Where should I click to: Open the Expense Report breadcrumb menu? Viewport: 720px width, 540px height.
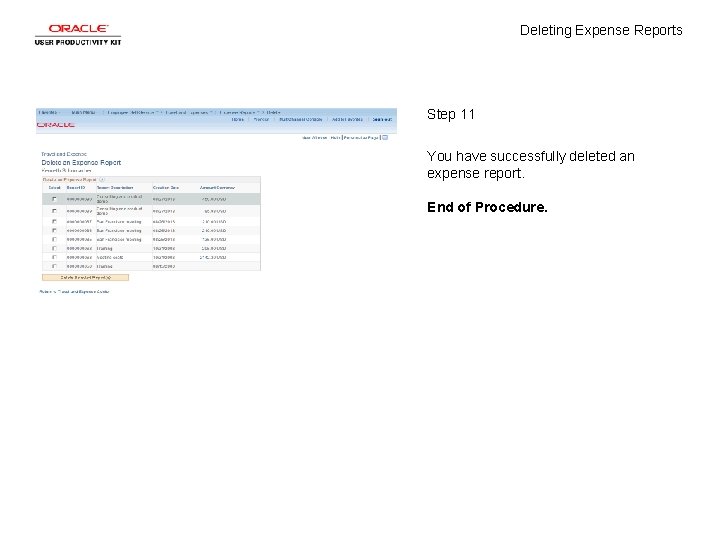click(239, 112)
